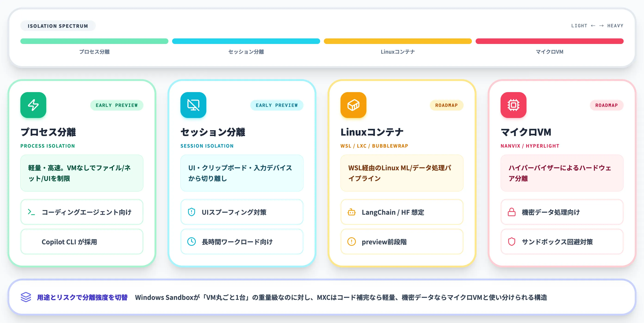Click the EARLY PREVIEW badge on セッション分離 card

point(277,105)
